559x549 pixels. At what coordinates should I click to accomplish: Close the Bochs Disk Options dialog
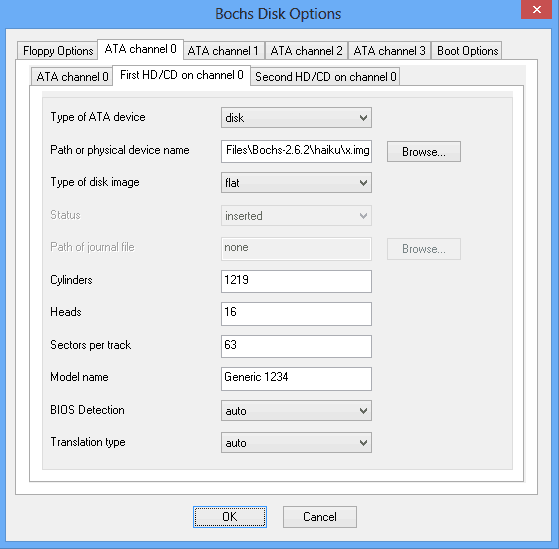point(537,9)
